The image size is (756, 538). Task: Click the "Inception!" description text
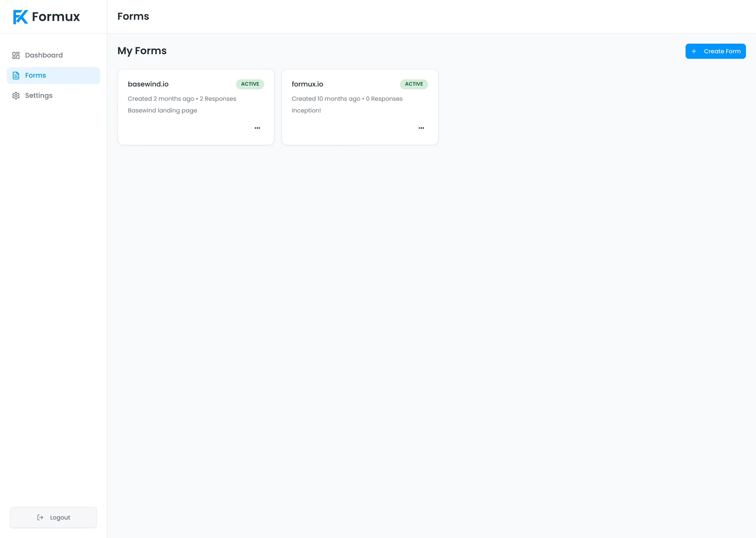pyautogui.click(x=307, y=111)
